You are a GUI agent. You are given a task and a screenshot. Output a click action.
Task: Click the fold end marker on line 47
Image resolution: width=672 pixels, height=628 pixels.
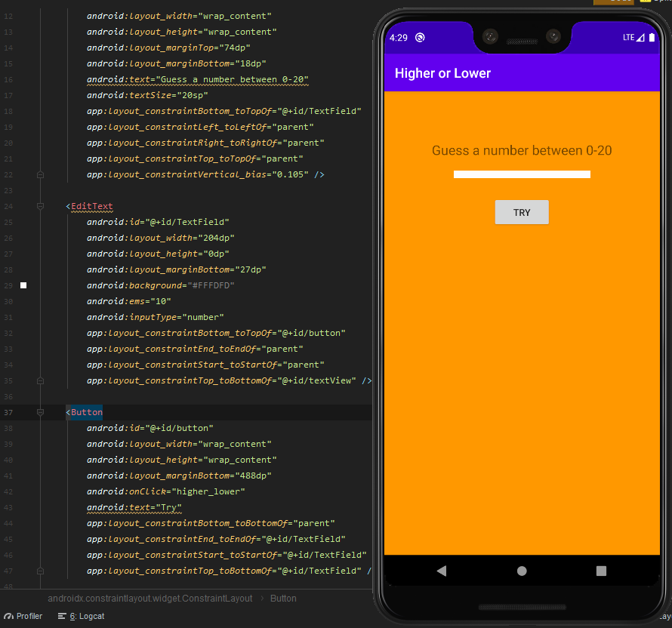tap(40, 571)
